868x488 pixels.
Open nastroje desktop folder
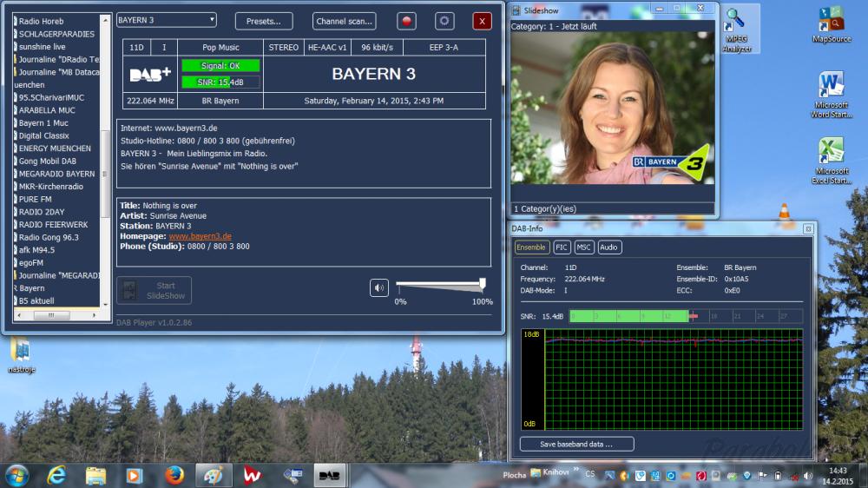[x=22, y=356]
